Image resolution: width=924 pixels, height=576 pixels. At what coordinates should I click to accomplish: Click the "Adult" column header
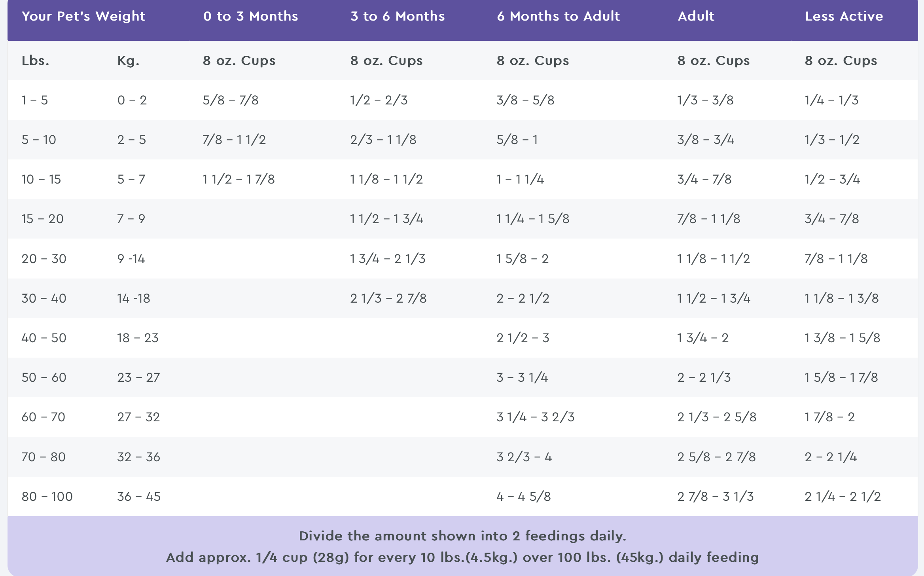696,16
